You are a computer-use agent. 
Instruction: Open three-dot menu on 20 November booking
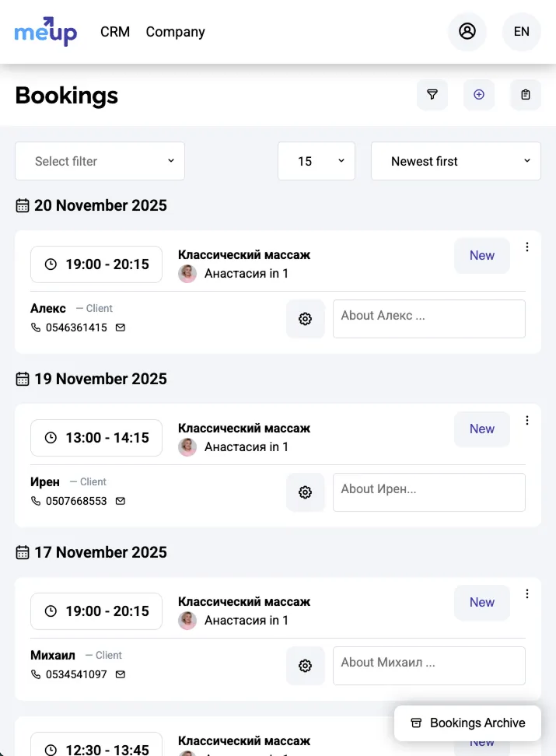[x=527, y=247]
